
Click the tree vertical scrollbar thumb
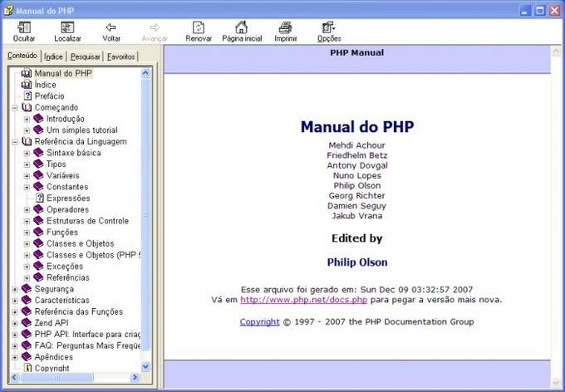coord(145,214)
